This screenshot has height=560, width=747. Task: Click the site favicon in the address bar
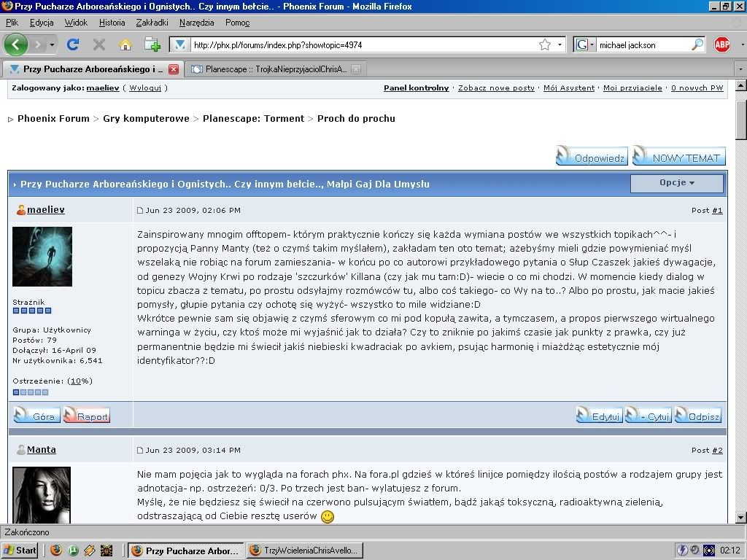[180, 44]
